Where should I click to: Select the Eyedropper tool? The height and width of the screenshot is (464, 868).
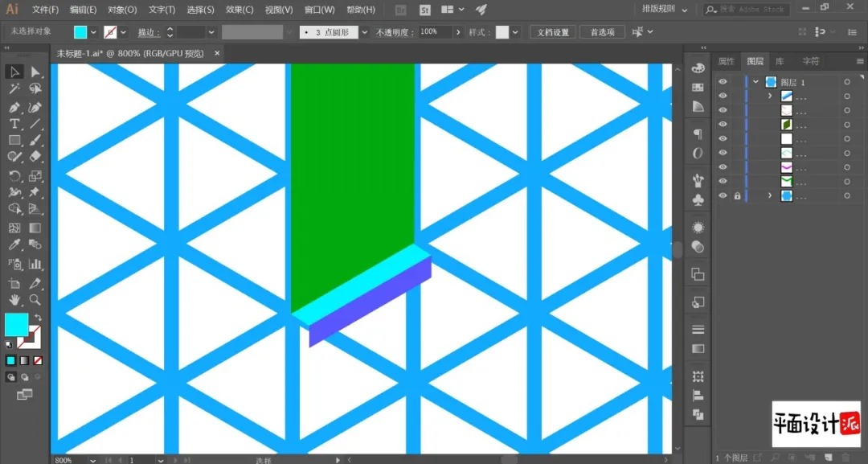14,244
